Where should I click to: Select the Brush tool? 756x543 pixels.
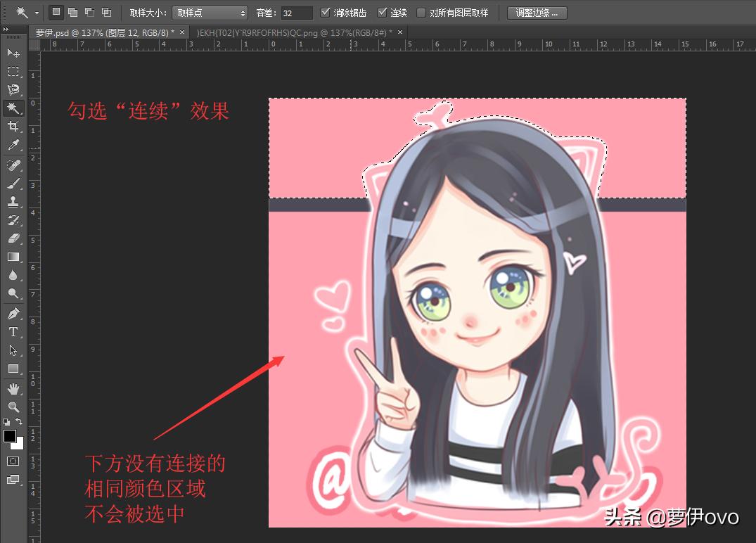pyautogui.click(x=12, y=184)
